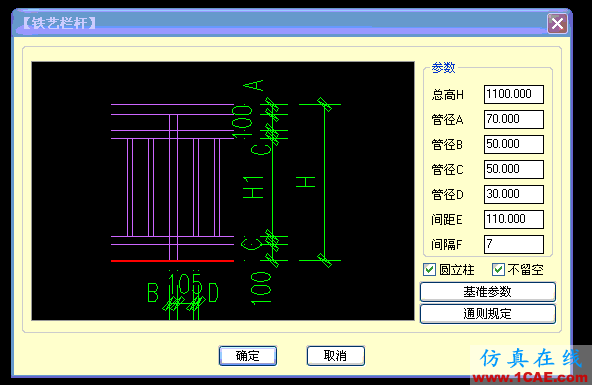Click the purple railing drawing in preview
Screen dimensions: 592x385
[x=172, y=181]
